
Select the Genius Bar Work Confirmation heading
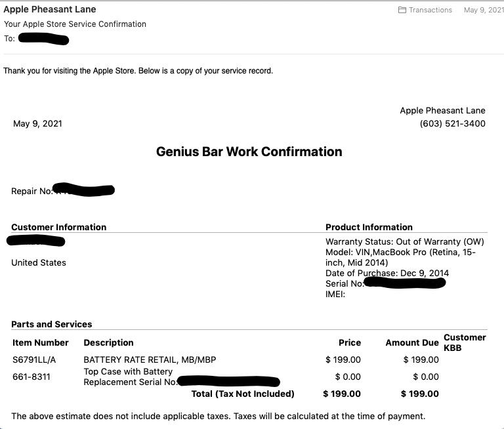[x=249, y=152]
